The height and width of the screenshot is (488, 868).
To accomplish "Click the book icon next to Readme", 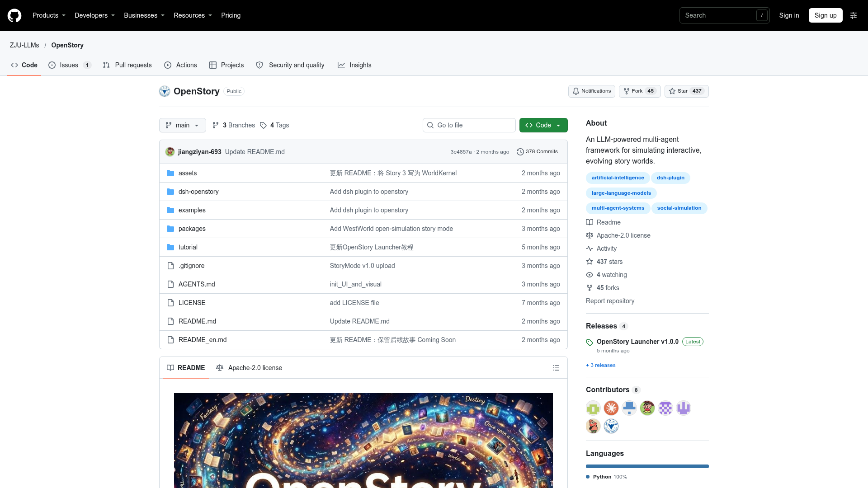I will pos(590,222).
